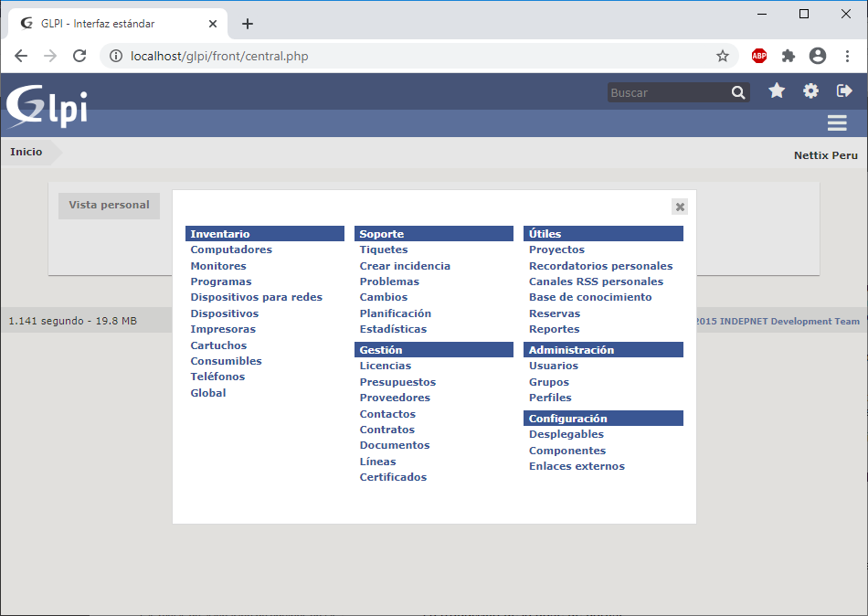Close the menu popup with X

coord(680,207)
